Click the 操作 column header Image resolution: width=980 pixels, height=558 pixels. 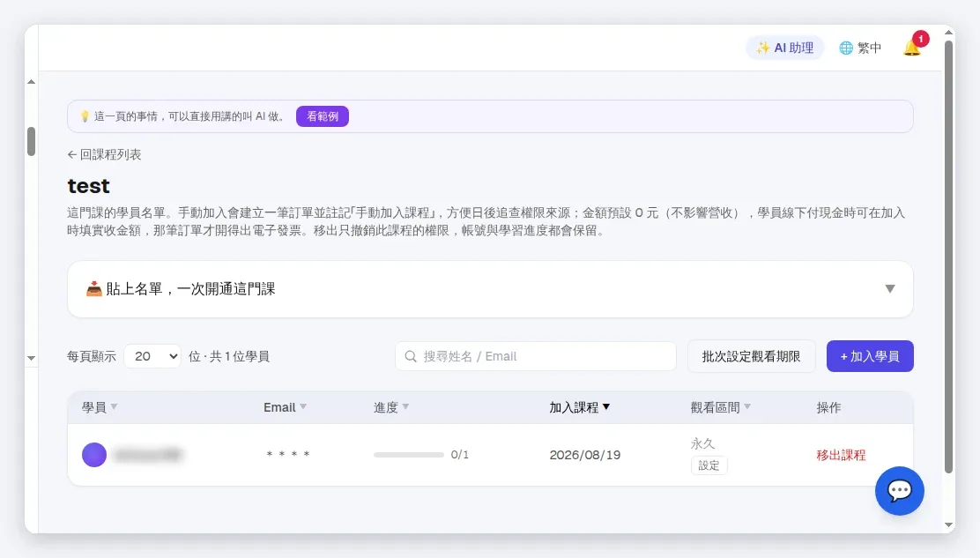(x=828, y=407)
